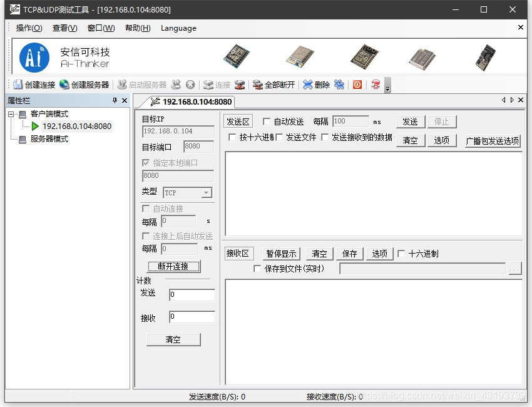Click the 全部断开 (disconnect all) toolbar button

click(274, 85)
